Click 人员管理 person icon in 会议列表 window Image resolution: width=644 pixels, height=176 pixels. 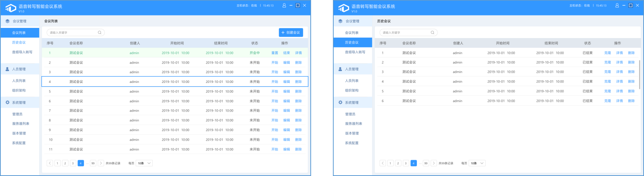8,69
